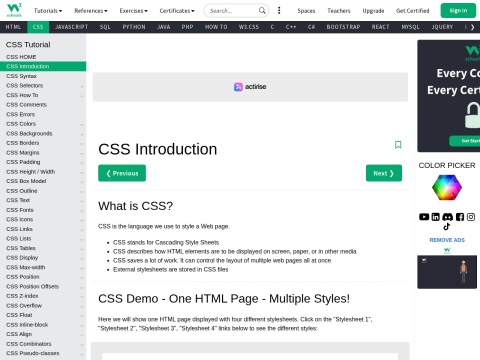Select the JAVA topic tab
Screen dimensions: 480x360
164,27
